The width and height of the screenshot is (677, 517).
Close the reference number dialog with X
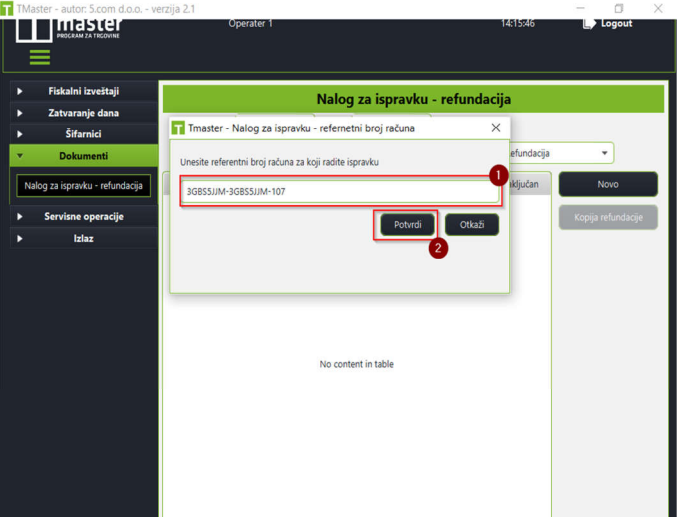tap(496, 128)
